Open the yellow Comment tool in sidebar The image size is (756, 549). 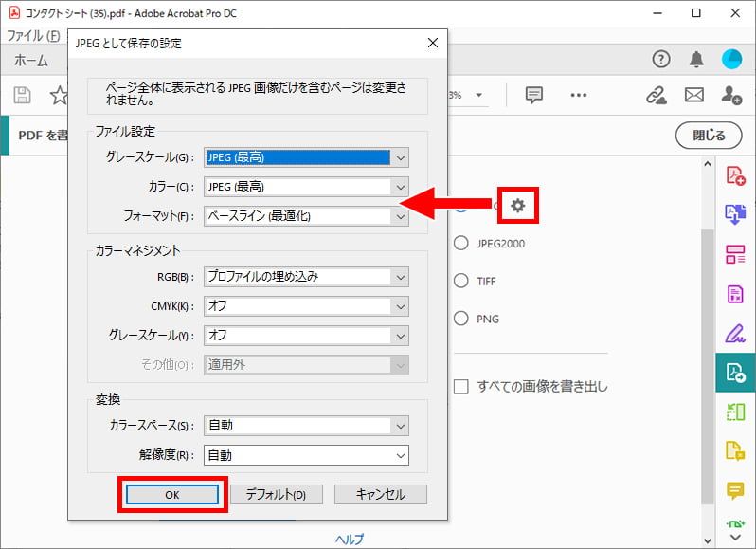735,490
